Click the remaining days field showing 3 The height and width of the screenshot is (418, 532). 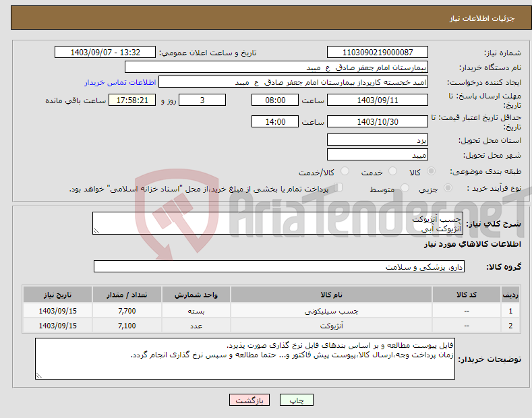tap(202, 100)
